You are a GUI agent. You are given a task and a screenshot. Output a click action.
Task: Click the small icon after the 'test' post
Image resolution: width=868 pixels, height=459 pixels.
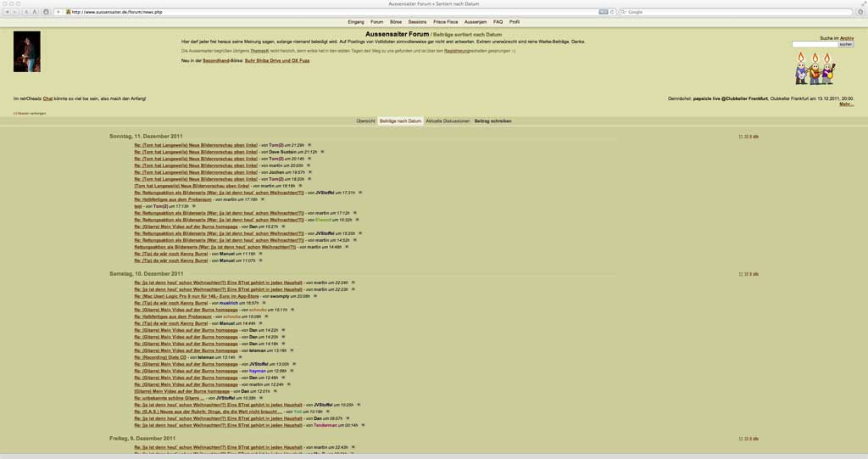tap(195, 206)
